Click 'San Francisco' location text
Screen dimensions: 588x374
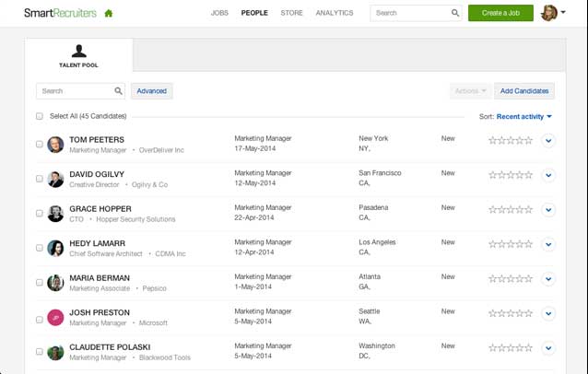tap(380, 173)
